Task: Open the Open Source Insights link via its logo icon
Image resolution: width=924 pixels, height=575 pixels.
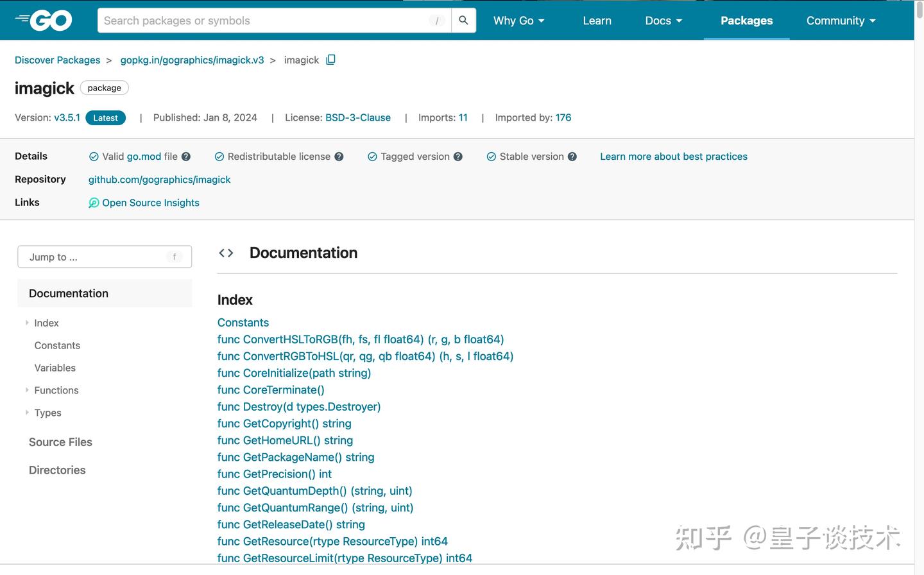Action: coord(94,202)
